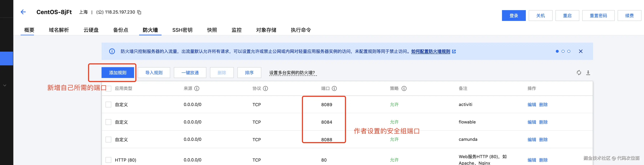This screenshot has height=165, width=644.
Task: Click the back arrow next to CentOS-8jFt
Action: [23, 12]
